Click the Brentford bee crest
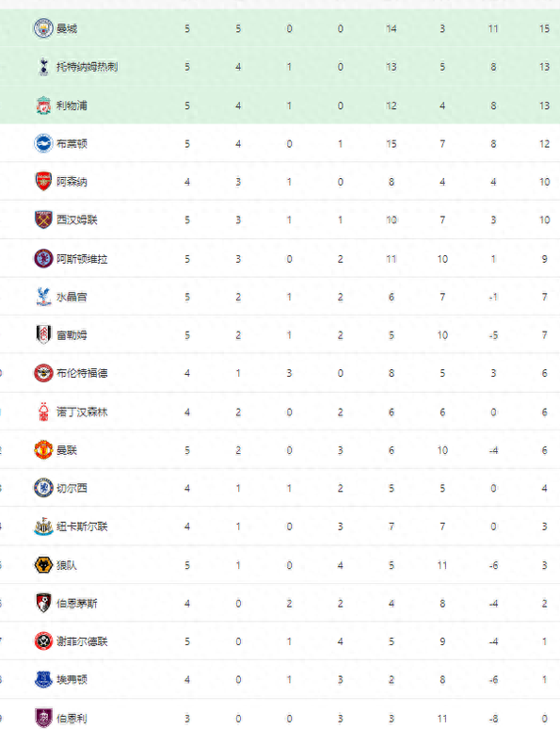The width and height of the screenshot is (560, 729). (43, 373)
